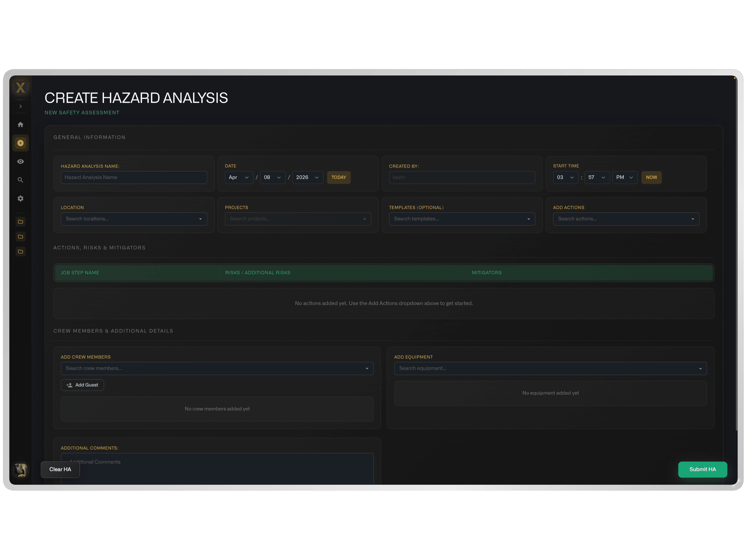This screenshot has height=560, width=747.
Task: Click the JOB STEP NAME column header
Action: click(x=80, y=273)
